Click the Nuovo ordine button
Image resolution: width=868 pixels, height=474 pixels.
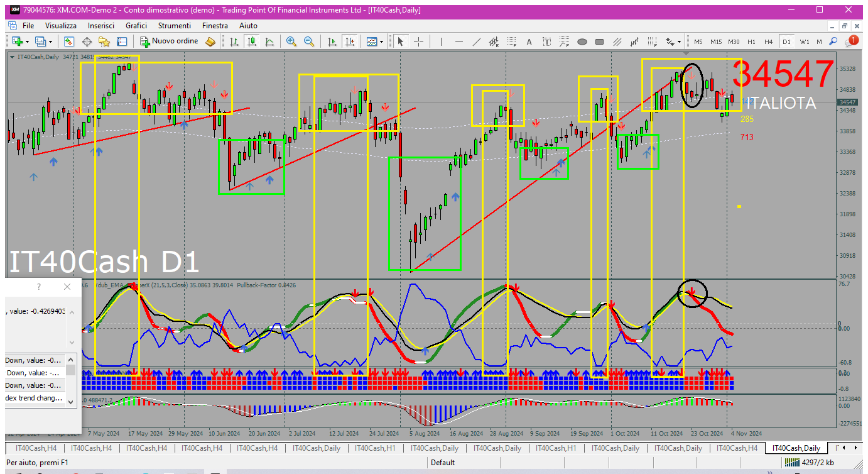click(169, 41)
